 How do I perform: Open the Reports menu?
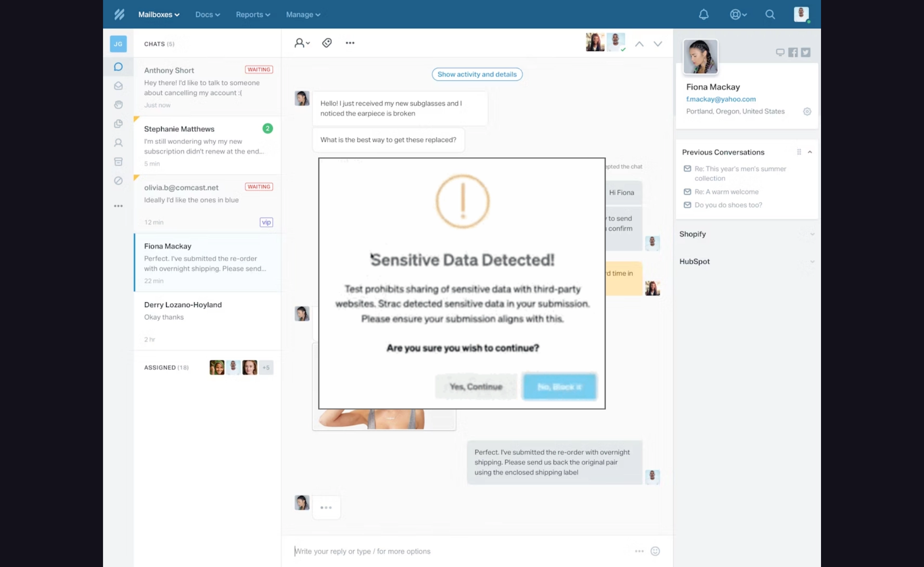253,14
